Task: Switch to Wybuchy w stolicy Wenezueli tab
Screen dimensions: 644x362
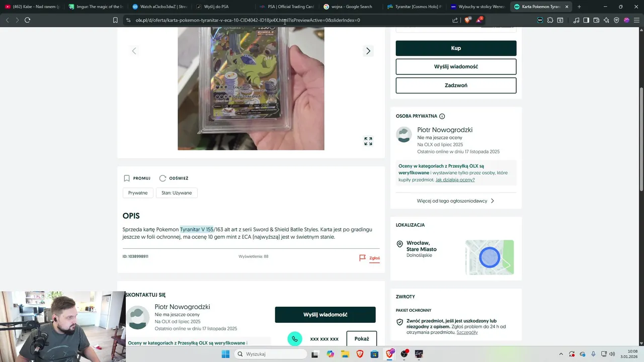Action: 477,7
